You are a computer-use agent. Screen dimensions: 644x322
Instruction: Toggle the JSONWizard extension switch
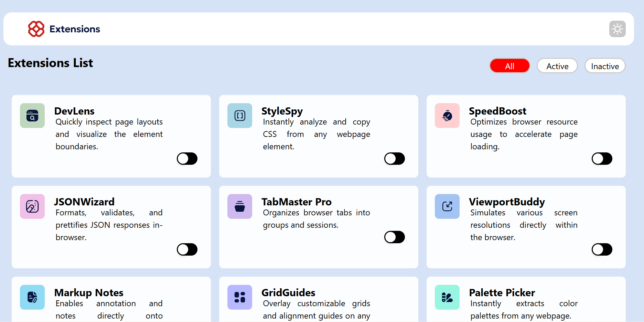point(187,249)
